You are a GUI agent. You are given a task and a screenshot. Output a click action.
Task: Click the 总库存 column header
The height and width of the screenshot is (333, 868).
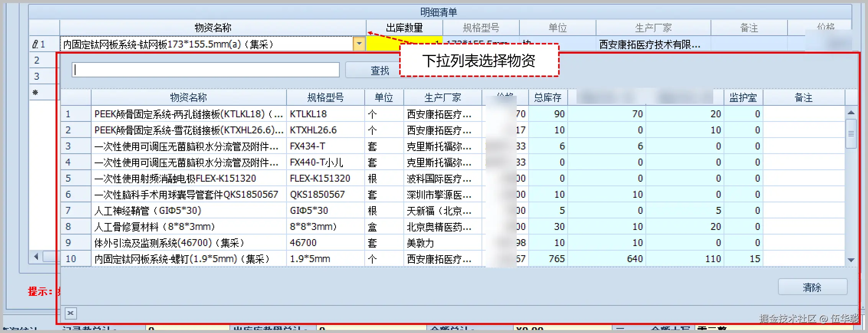(x=548, y=97)
